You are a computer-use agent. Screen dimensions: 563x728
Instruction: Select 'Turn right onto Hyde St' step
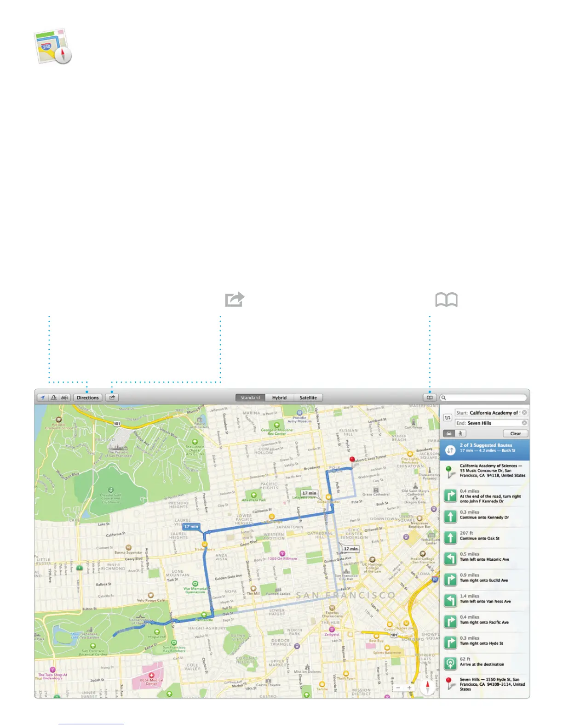(x=484, y=643)
